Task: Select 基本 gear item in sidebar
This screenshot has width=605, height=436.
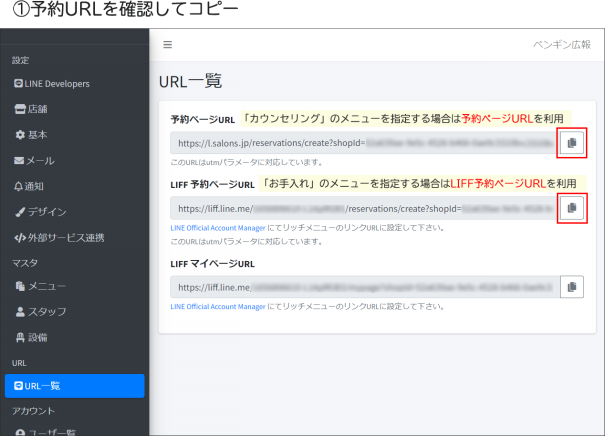Action: click(x=37, y=135)
